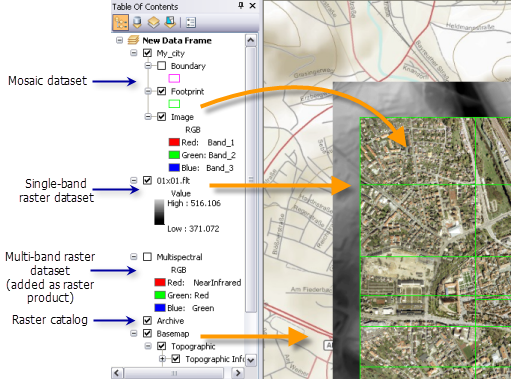
Task: Select the New Data Frame title
Action: click(177, 41)
